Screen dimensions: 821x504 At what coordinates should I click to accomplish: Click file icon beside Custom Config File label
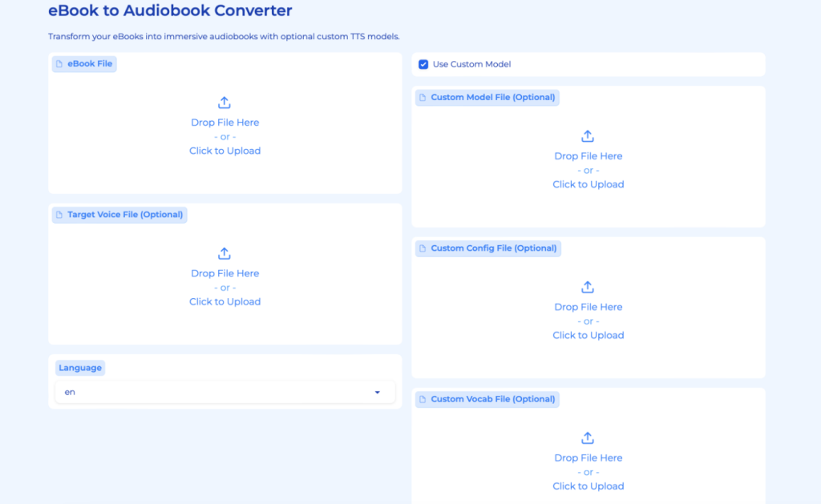(x=423, y=248)
